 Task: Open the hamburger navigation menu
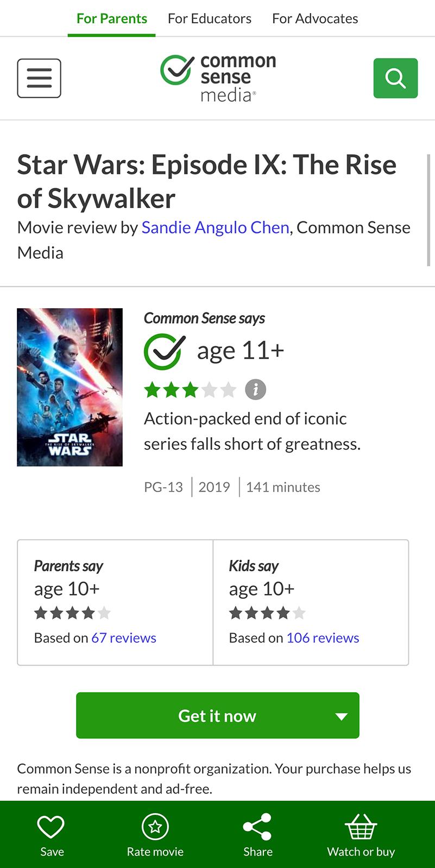click(39, 78)
